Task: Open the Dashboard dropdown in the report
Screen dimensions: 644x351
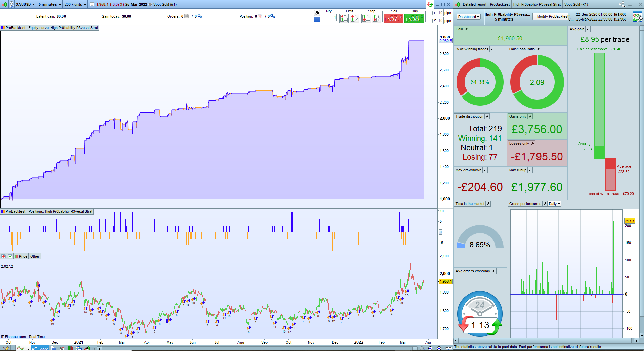Action: click(468, 17)
